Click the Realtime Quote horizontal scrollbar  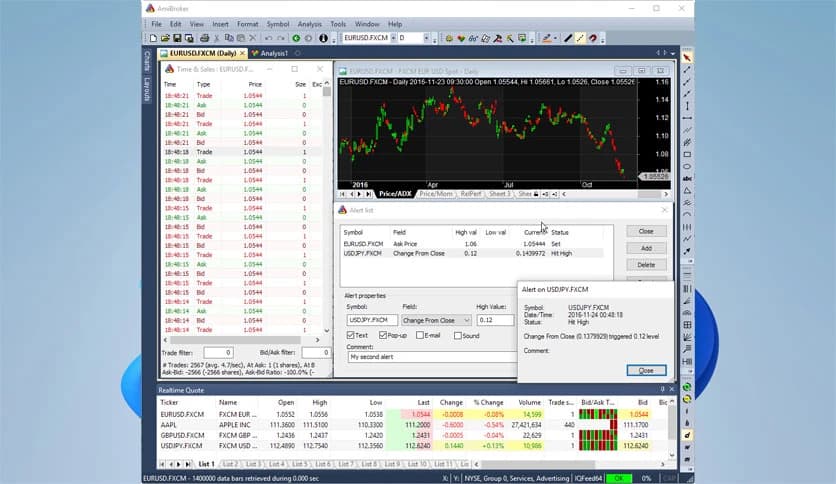(569, 464)
